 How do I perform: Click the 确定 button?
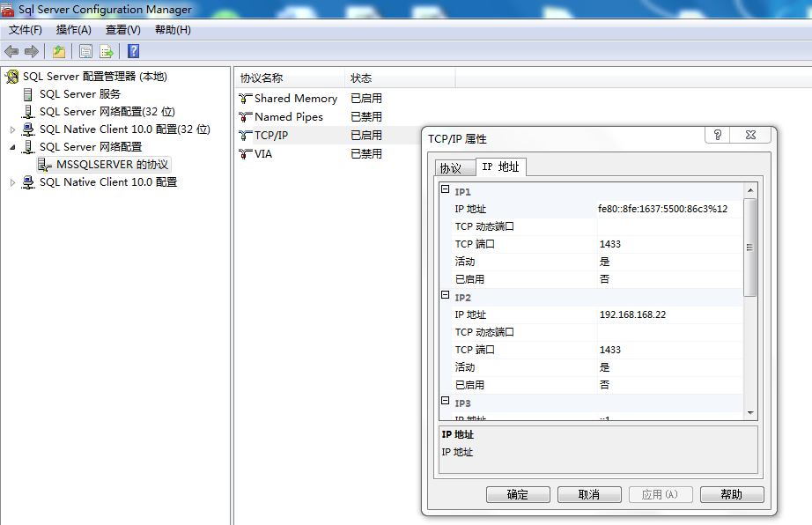tap(518, 494)
